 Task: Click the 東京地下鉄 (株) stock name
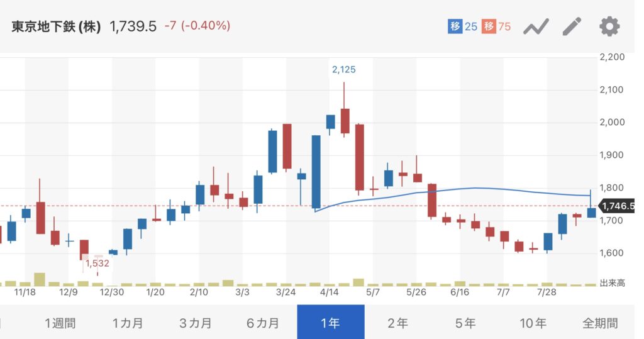56,26
